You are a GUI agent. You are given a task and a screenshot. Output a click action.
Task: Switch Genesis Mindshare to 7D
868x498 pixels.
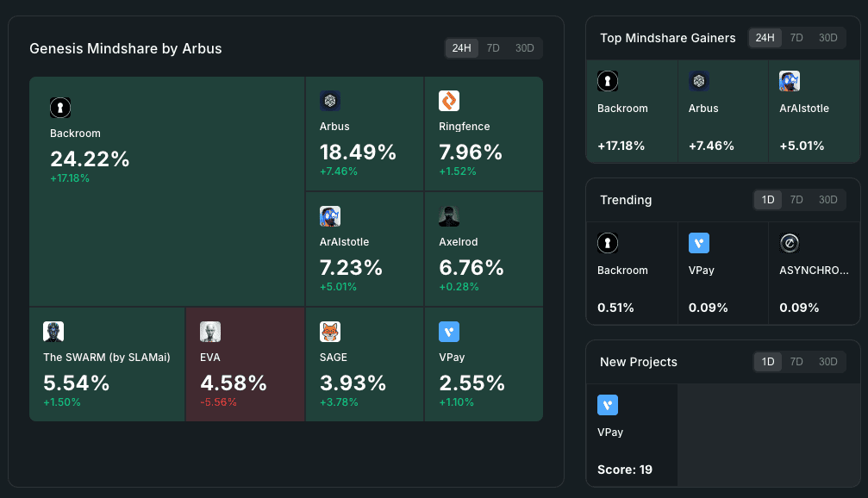click(x=493, y=48)
